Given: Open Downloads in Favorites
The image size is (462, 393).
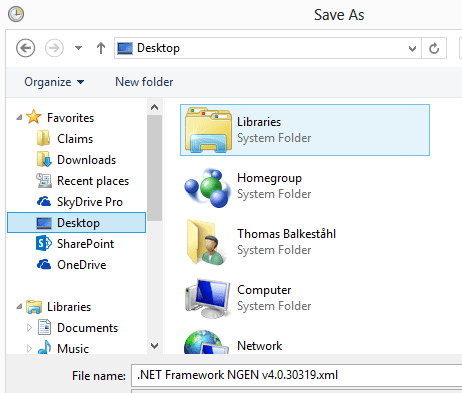Looking at the screenshot, I should coord(86,160).
